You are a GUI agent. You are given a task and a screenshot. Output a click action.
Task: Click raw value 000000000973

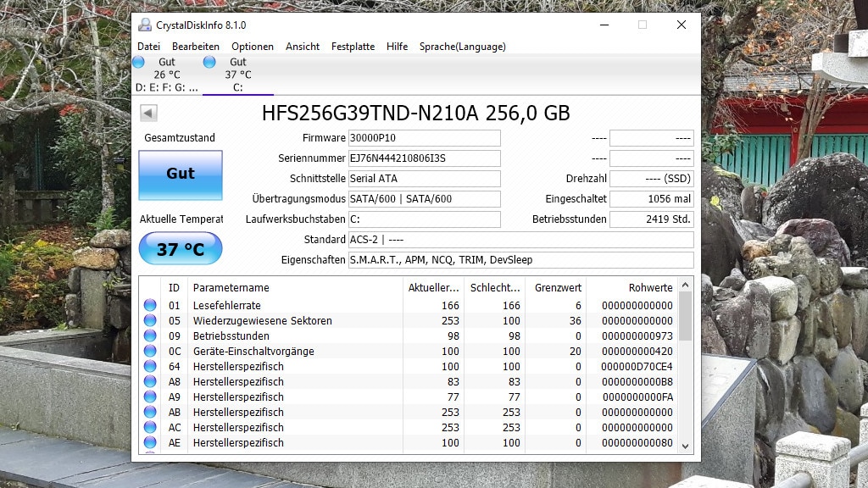coord(637,335)
